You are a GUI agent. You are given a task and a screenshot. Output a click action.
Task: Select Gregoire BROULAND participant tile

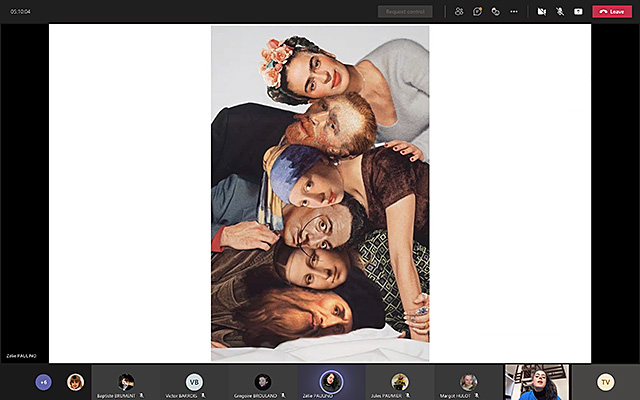pyautogui.click(x=262, y=382)
